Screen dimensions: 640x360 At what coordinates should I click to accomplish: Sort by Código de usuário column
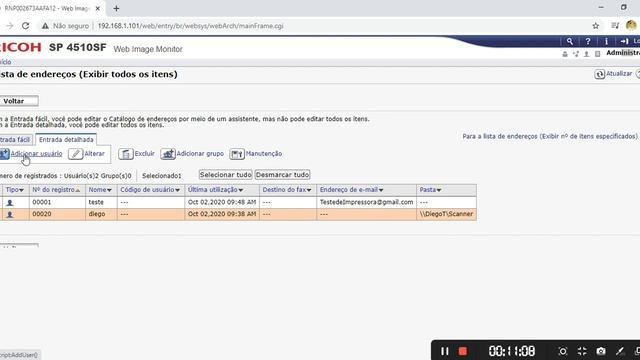[150, 190]
